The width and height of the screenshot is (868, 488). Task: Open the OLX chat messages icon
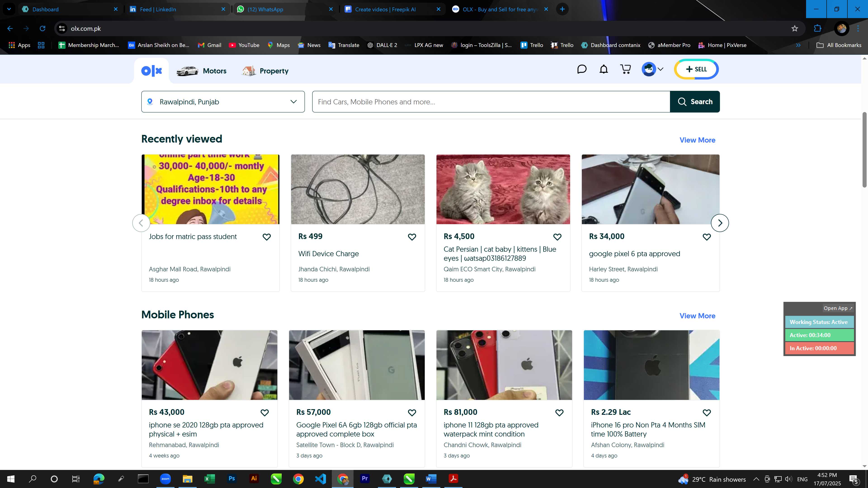tap(582, 69)
